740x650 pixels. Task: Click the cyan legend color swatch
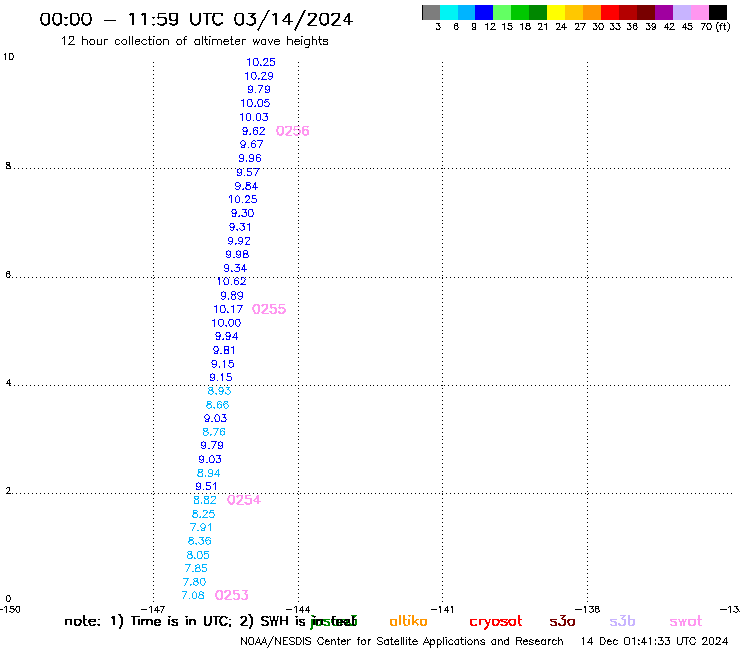pyautogui.click(x=449, y=12)
